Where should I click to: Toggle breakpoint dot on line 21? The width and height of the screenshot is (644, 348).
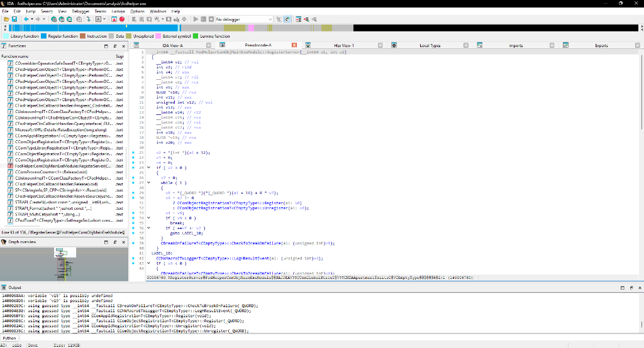pos(133,153)
